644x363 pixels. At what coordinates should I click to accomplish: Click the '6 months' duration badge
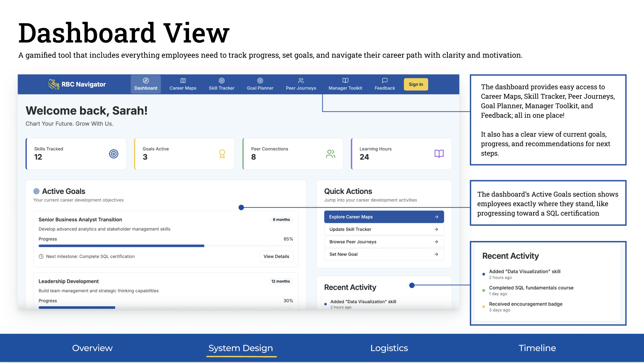pos(281,220)
